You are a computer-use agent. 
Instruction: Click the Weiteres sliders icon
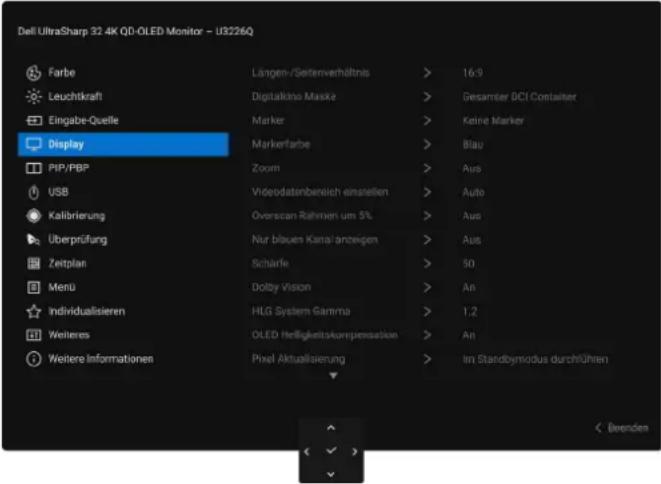[x=34, y=335]
